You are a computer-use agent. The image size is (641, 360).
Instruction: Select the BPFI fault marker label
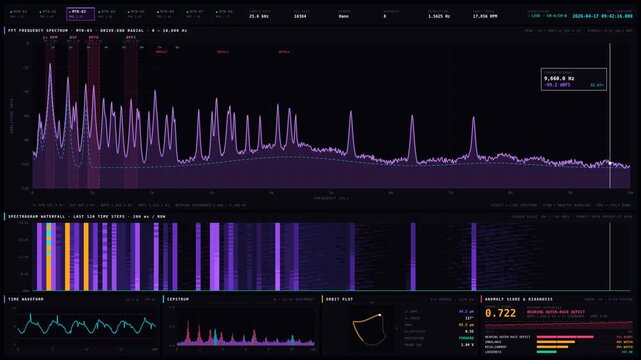pyautogui.click(x=131, y=37)
